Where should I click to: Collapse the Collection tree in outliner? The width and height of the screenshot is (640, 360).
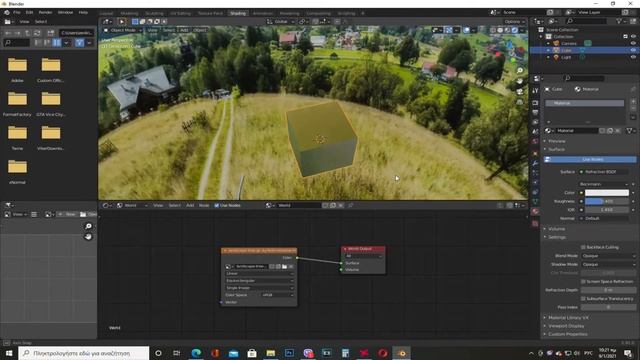click(541, 36)
